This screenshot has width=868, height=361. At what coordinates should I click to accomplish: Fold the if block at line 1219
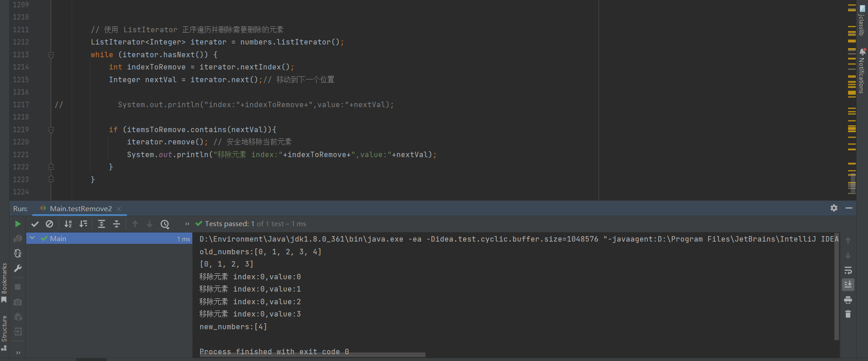click(x=51, y=130)
